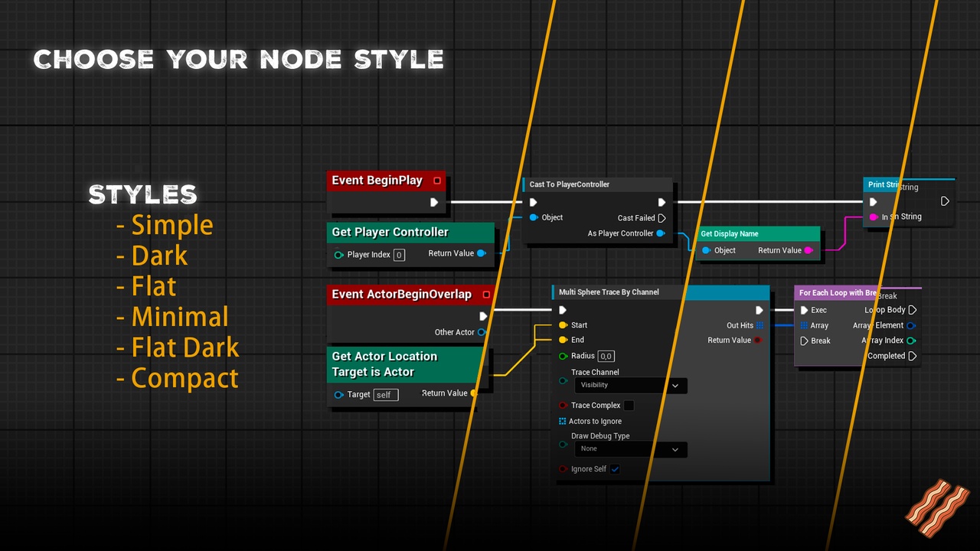Click Array Index output pin

tap(911, 341)
